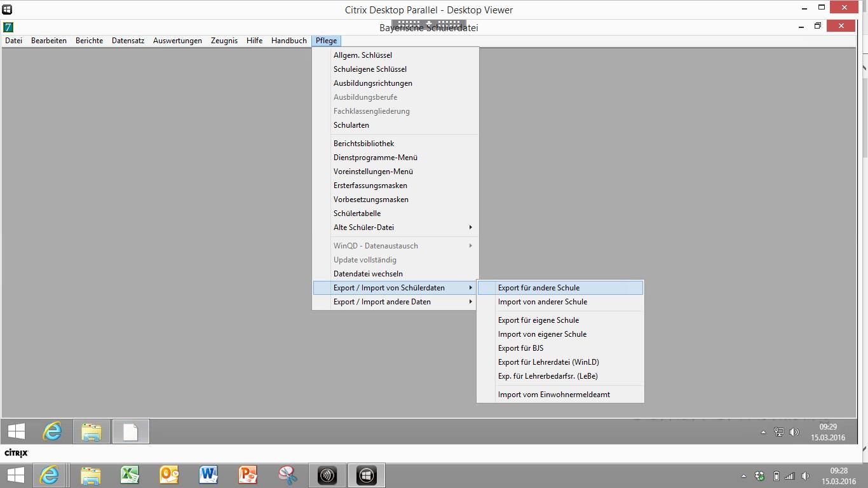Select Export für BJS

coord(560,348)
